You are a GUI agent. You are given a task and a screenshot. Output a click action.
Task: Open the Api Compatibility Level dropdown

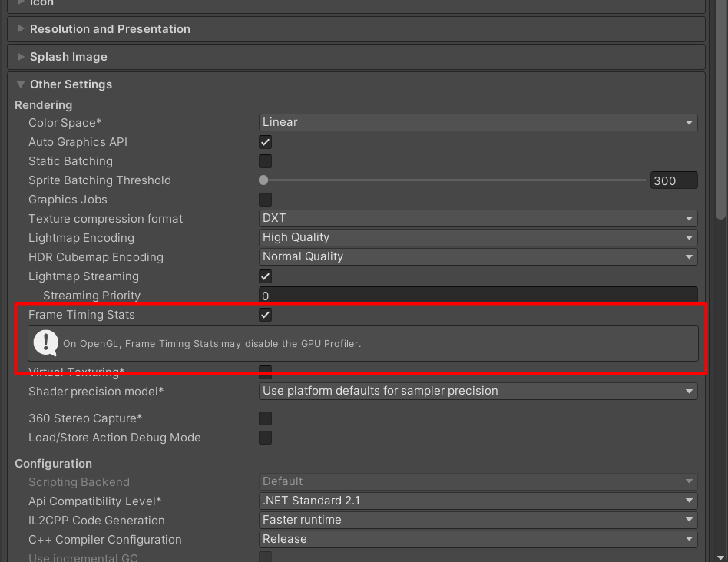click(x=478, y=501)
